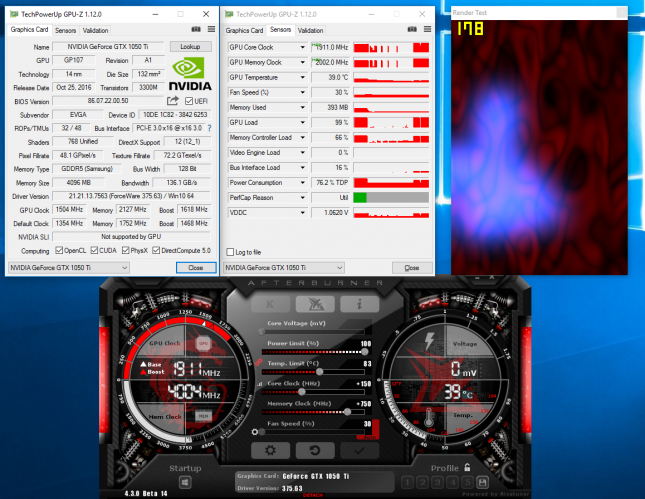Select profile slot 2 in Afterburner
This screenshot has height=499, width=645.
pos(422,482)
